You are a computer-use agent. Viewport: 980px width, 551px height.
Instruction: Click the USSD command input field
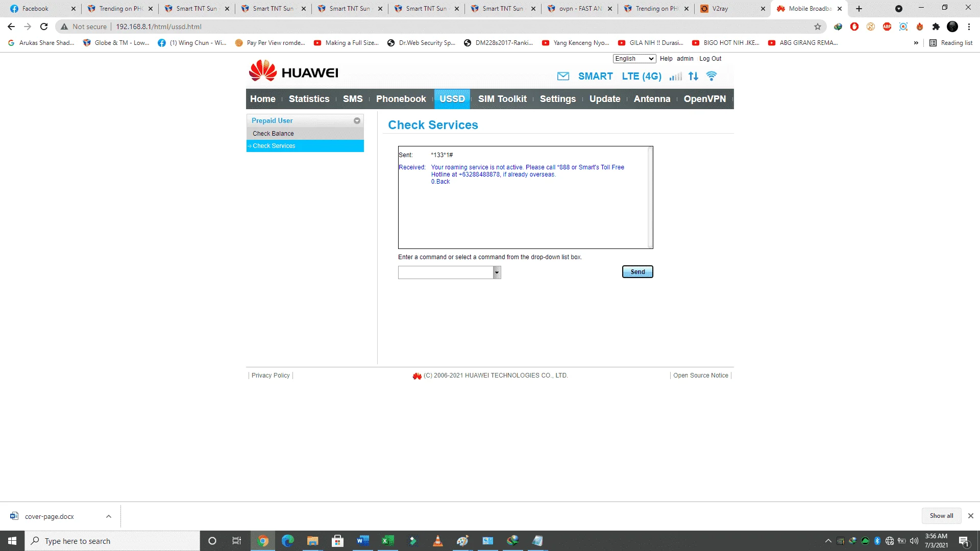[x=446, y=272]
